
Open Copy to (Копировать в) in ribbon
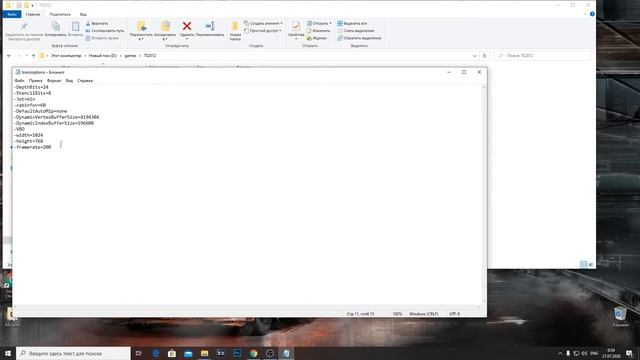[x=165, y=31]
